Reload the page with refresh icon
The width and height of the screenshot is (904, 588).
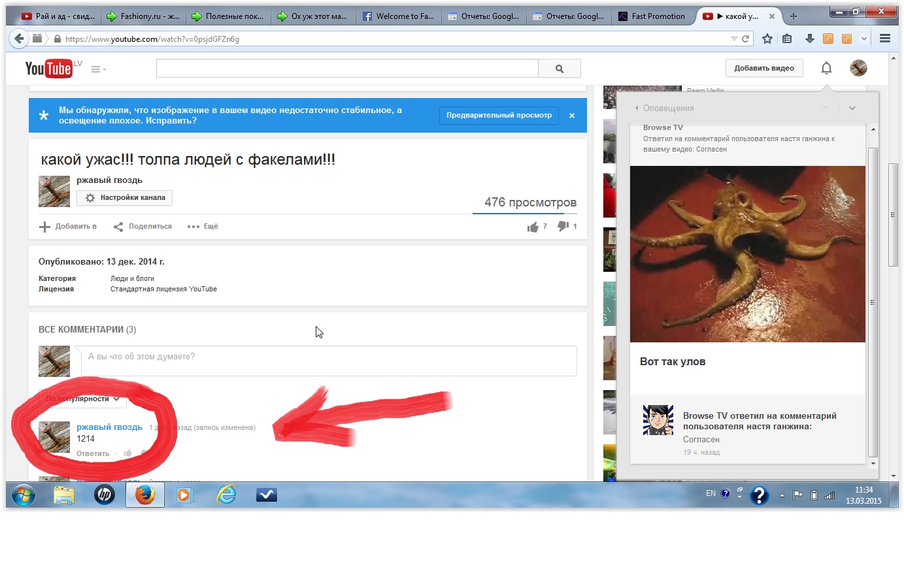tap(745, 39)
